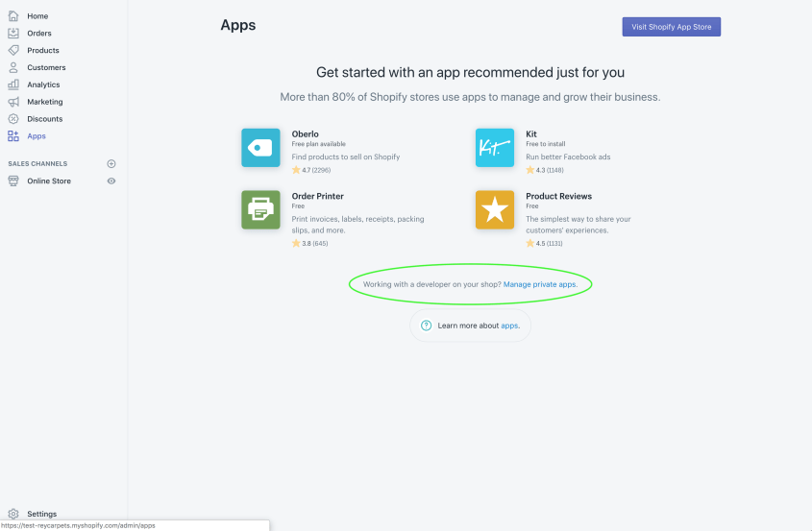Open the Customers page
Image resolution: width=812 pixels, height=531 pixels.
46,68
